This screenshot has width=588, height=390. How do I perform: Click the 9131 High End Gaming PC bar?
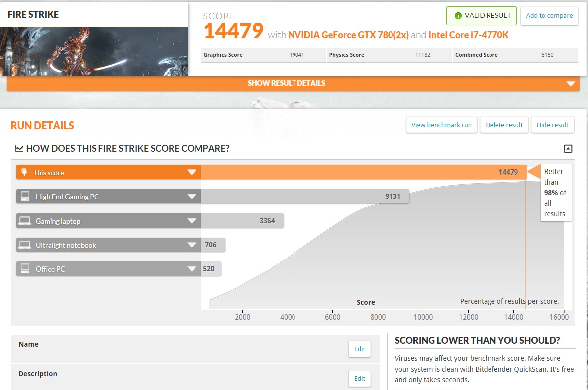point(305,196)
